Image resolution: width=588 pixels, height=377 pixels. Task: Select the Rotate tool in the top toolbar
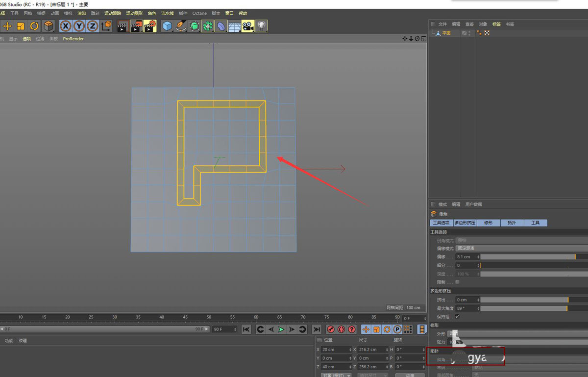[34, 26]
